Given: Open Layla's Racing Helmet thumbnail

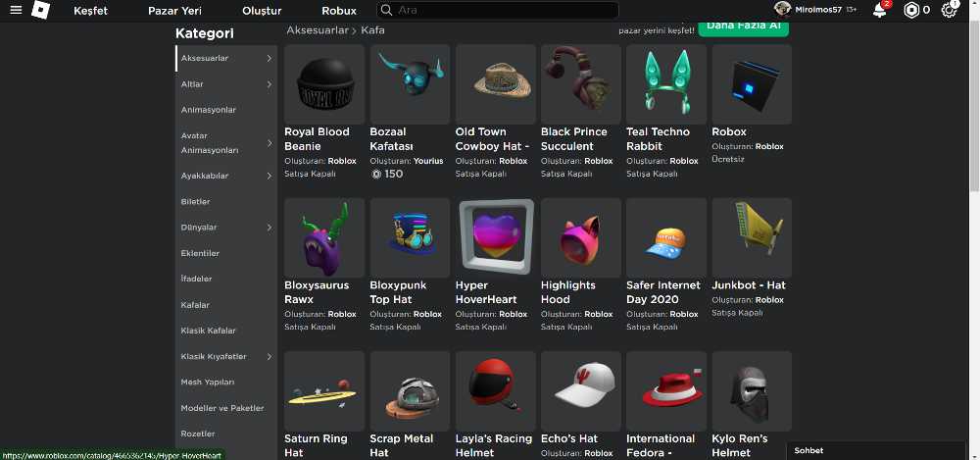Looking at the screenshot, I should tap(496, 390).
